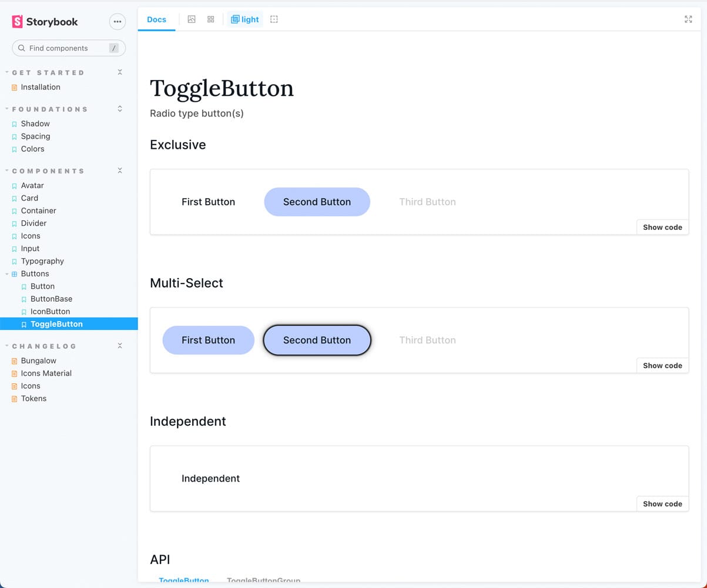707x588 pixels.
Task: Show code for the Exclusive example
Action: pyautogui.click(x=662, y=227)
